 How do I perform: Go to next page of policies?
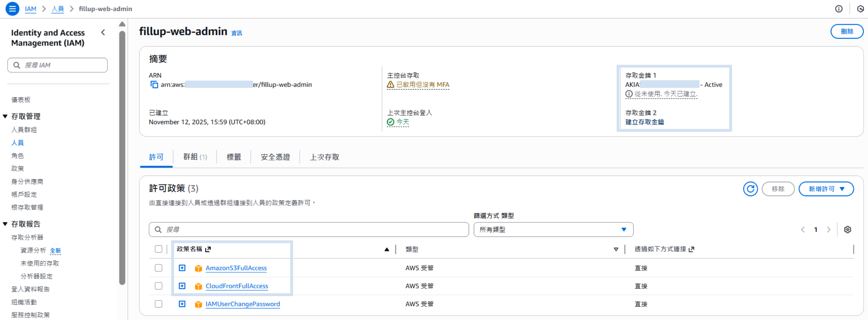829,230
